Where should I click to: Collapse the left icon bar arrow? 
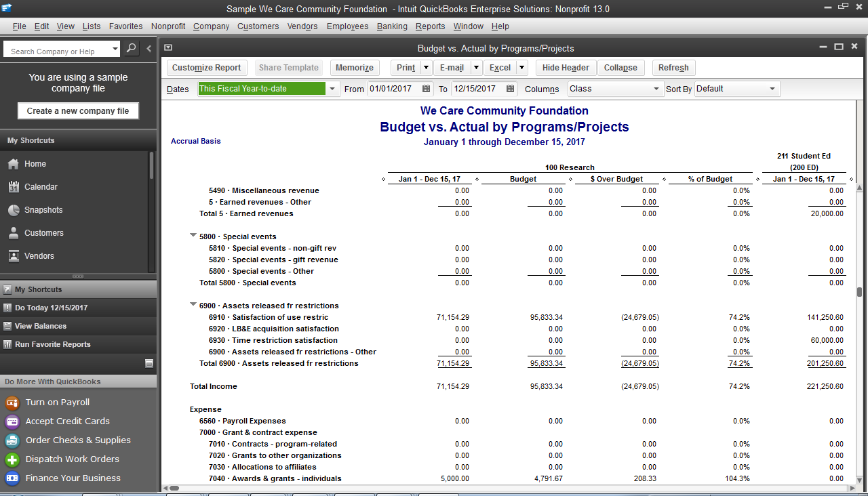(149, 49)
